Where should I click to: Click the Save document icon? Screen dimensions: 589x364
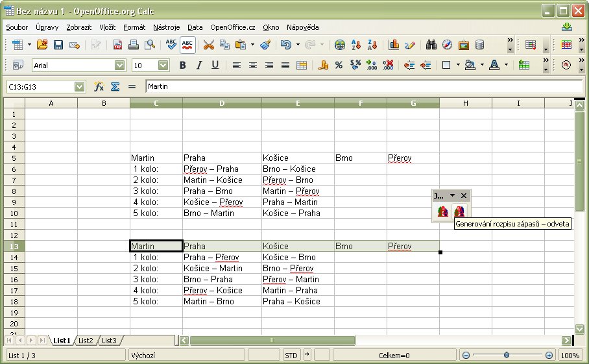tap(58, 45)
